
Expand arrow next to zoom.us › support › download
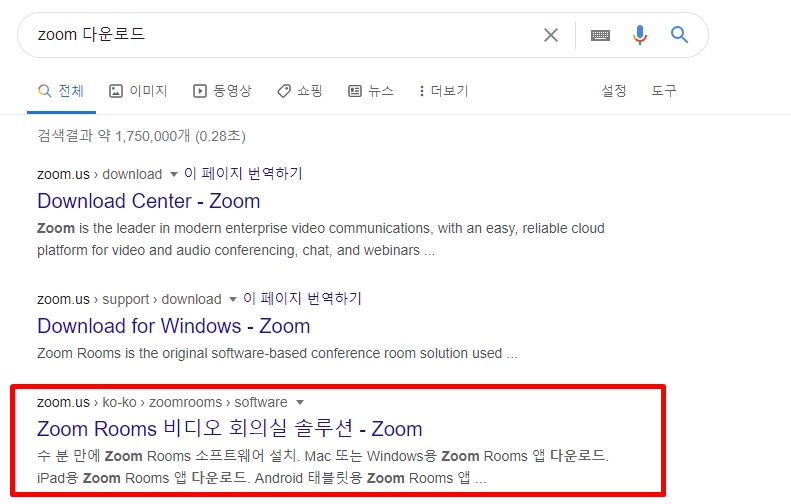tap(233, 300)
